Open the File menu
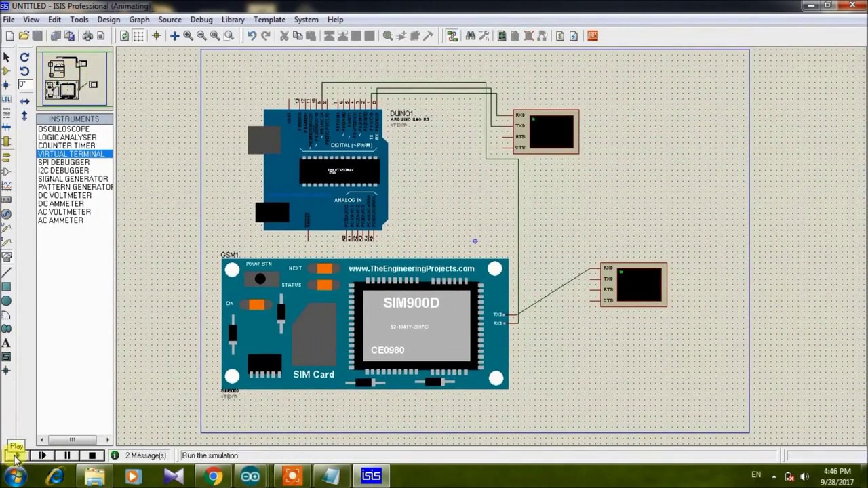The height and width of the screenshot is (488, 868). coord(9,20)
